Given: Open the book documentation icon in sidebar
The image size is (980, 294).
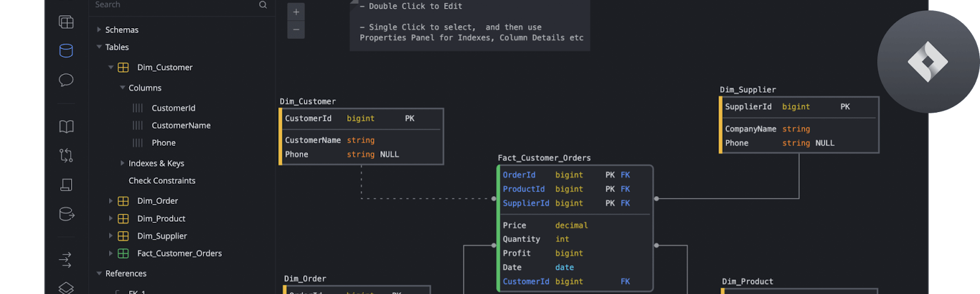Looking at the screenshot, I should point(66,127).
